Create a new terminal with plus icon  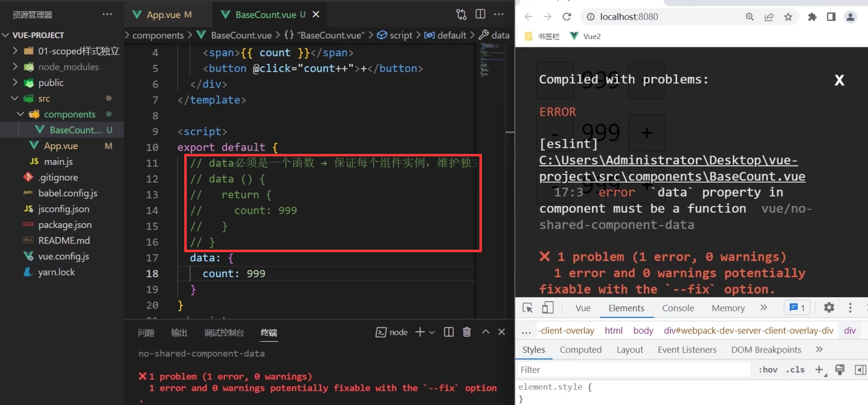point(420,332)
